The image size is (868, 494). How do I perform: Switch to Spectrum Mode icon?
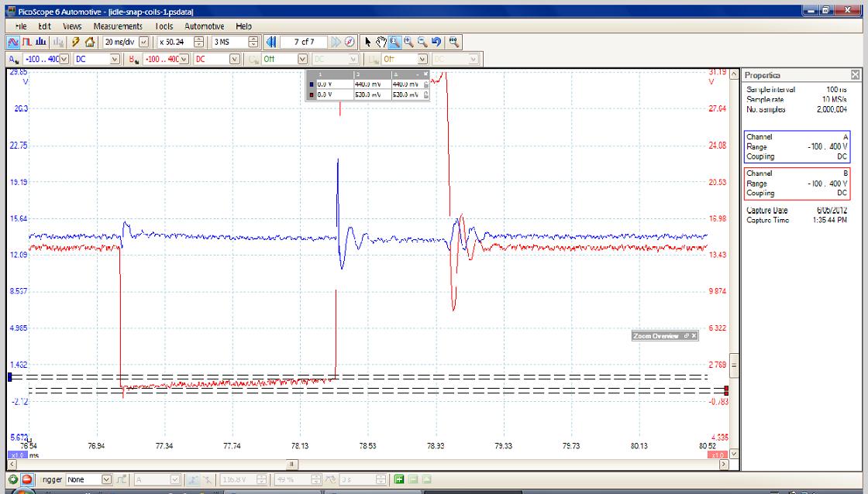pos(40,42)
